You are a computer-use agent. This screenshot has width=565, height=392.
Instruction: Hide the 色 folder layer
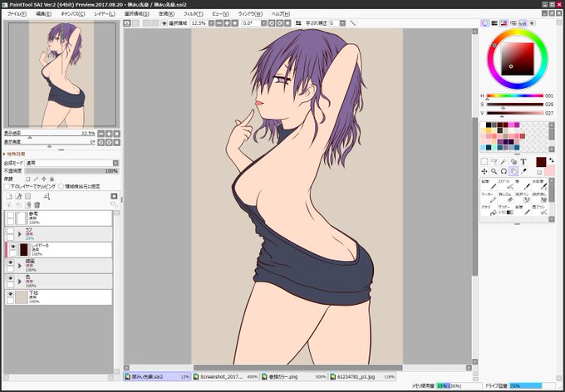point(11,278)
